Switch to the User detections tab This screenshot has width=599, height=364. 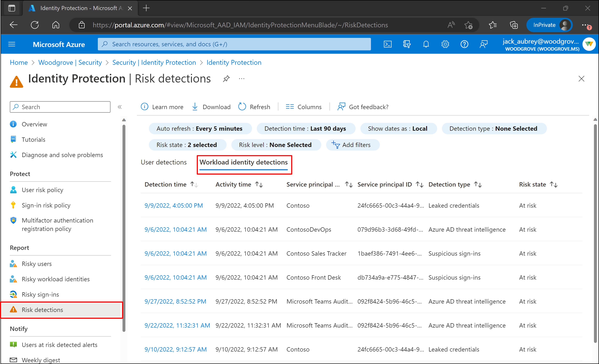click(x=164, y=162)
